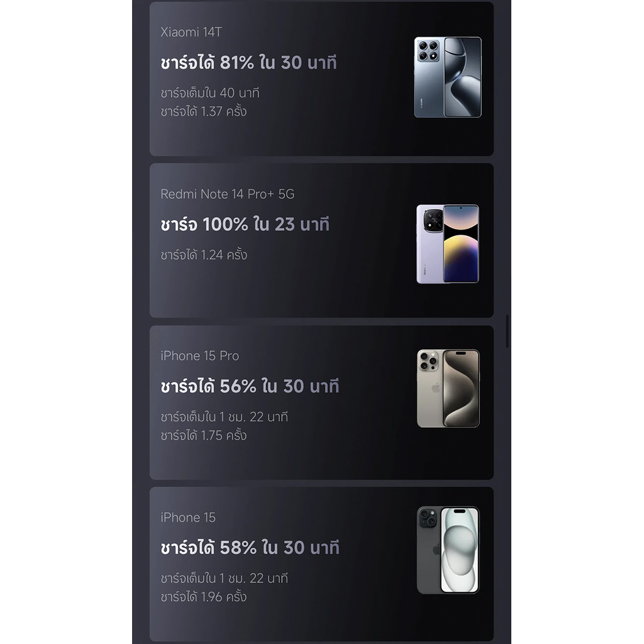The image size is (644, 644).
Task: Click the 81% in 30 minutes heading
Action: tap(248, 62)
